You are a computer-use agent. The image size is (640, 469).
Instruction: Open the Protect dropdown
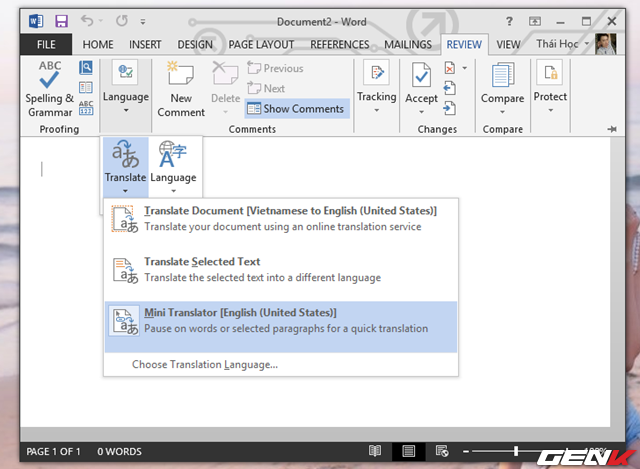(x=550, y=87)
